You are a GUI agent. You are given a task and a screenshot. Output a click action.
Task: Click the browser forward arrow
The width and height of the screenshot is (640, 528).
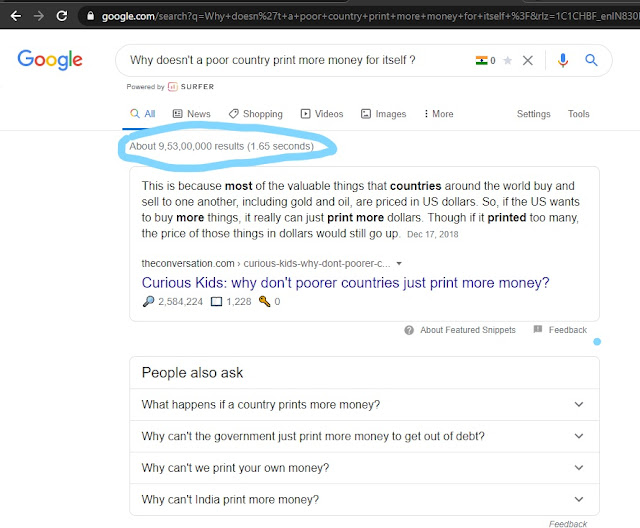pos(39,16)
